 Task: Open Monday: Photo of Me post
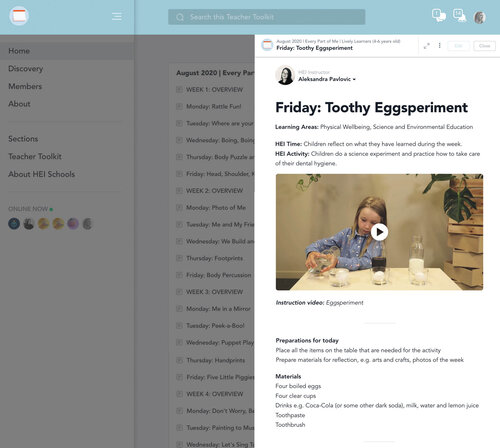[216, 208]
